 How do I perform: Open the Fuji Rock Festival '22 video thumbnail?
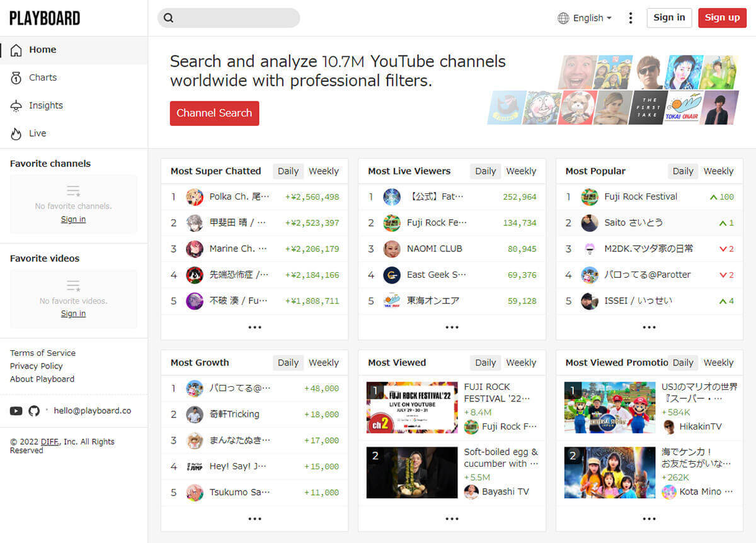[x=412, y=408]
